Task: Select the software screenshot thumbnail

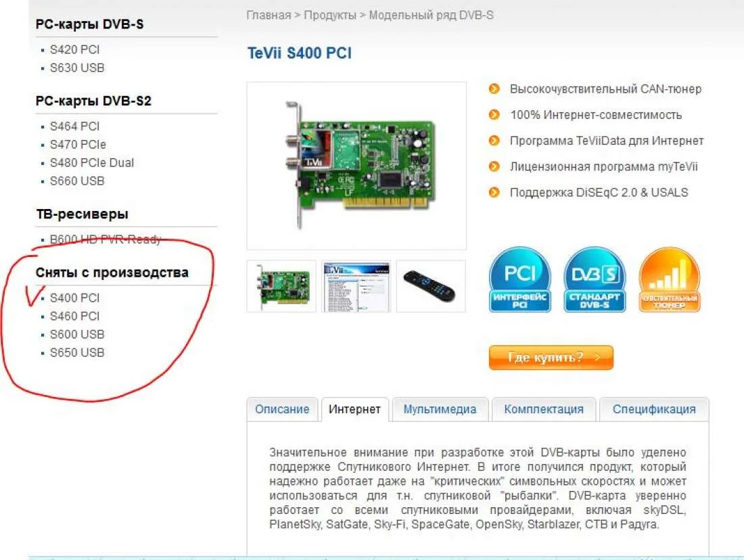Action: [356, 286]
